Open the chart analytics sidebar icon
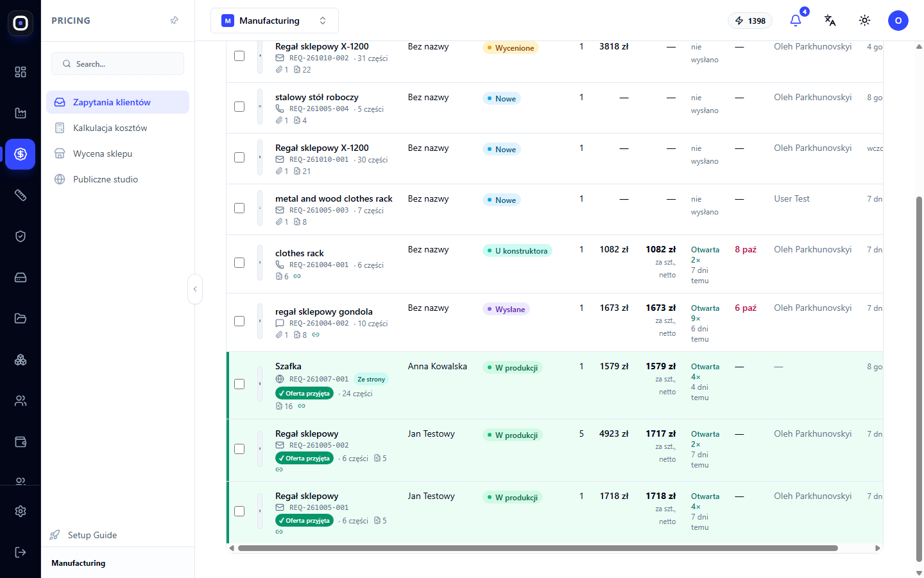 pos(21,113)
